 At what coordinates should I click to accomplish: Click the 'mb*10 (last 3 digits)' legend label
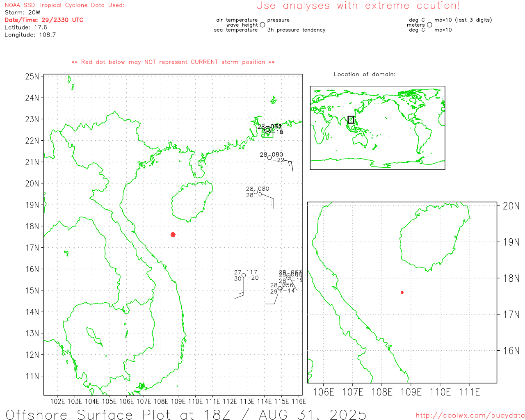pyautogui.click(x=463, y=20)
